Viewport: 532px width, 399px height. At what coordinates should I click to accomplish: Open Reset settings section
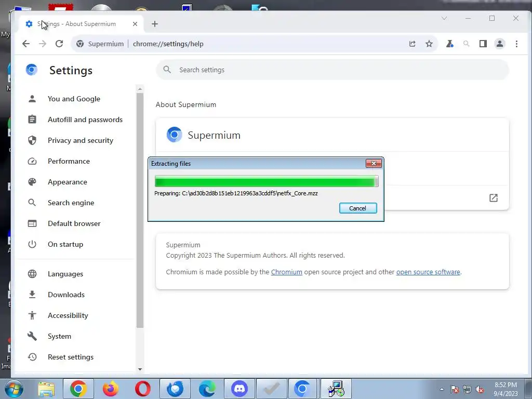71,357
